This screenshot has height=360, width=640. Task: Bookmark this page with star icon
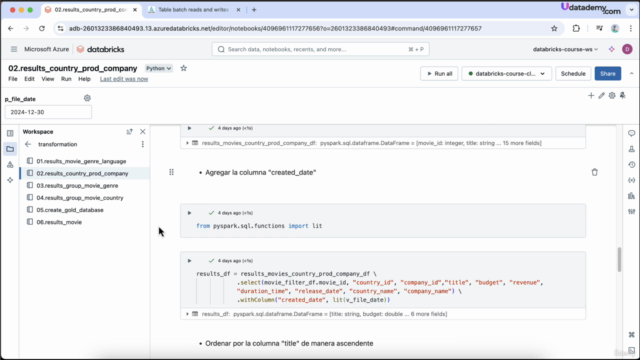click(554, 28)
